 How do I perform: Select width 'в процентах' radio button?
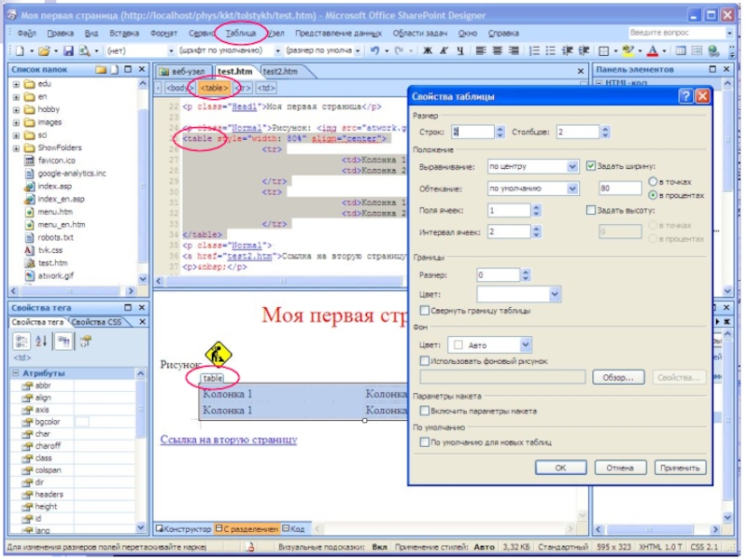pyautogui.click(x=653, y=195)
